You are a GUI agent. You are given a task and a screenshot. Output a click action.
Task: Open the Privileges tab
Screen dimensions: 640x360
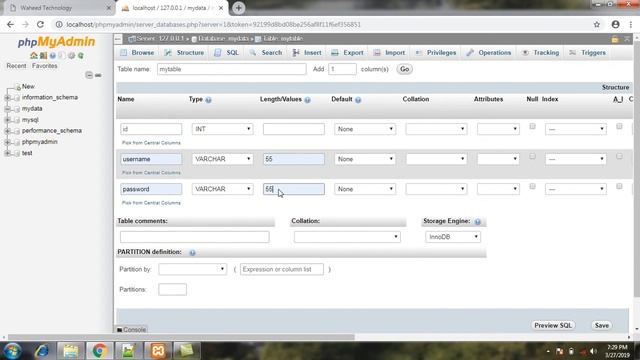(436, 53)
